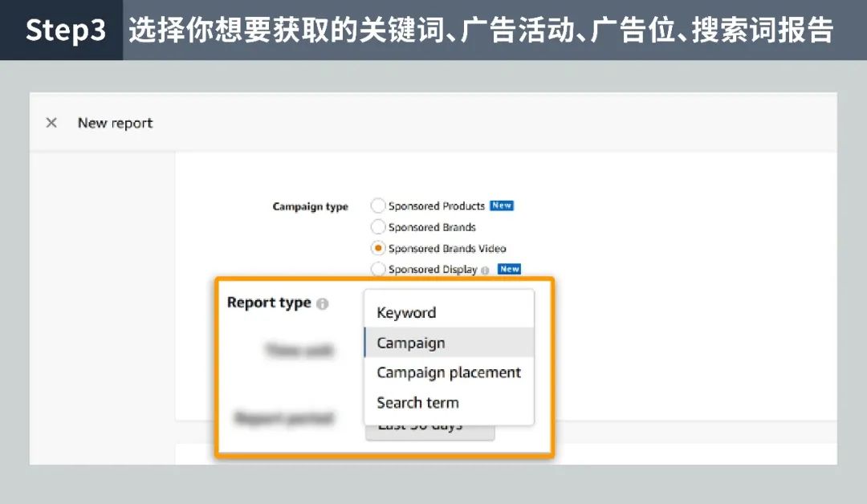
Task: Select Sponsored Products campaign type
Action: (x=378, y=205)
